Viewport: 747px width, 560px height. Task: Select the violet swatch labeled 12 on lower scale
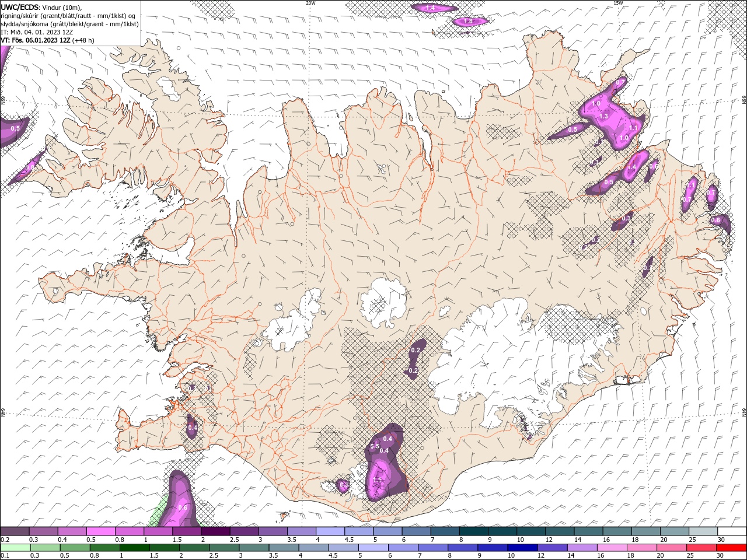(x=552, y=548)
